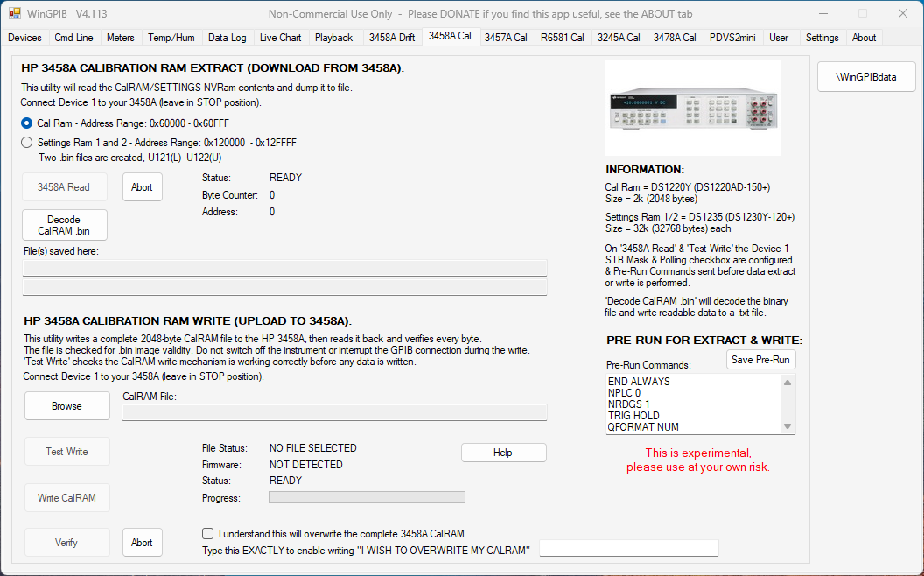Click the WinGPIB app icon in title bar

15,13
